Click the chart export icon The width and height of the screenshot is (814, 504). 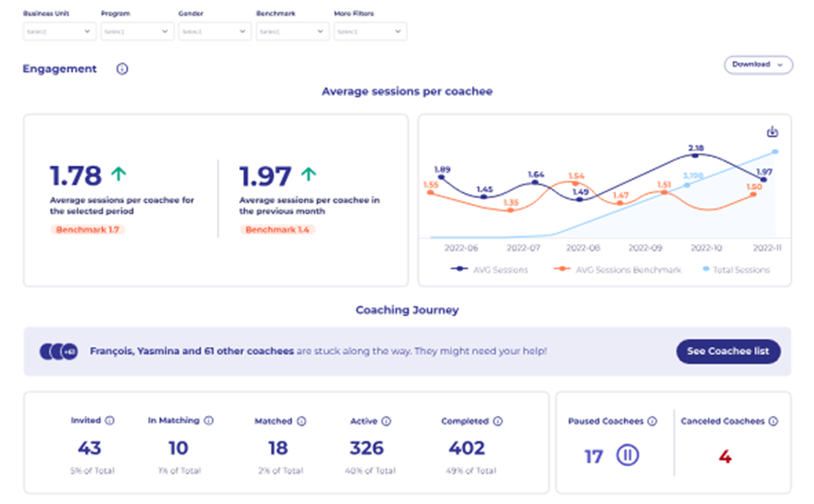(773, 131)
